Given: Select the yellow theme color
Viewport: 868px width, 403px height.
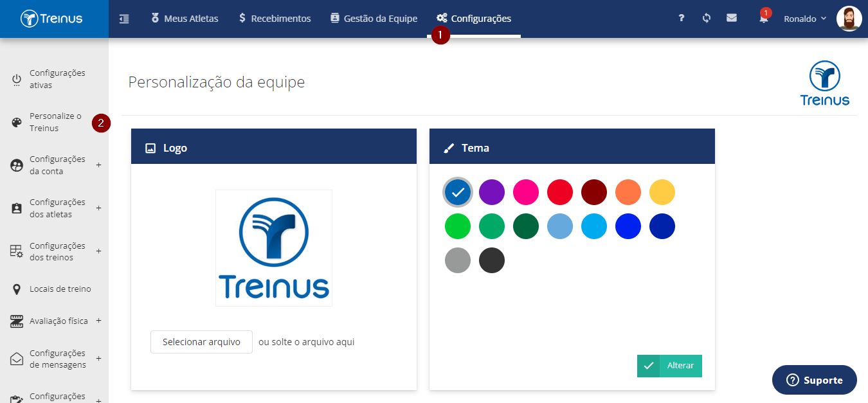Looking at the screenshot, I should (662, 192).
